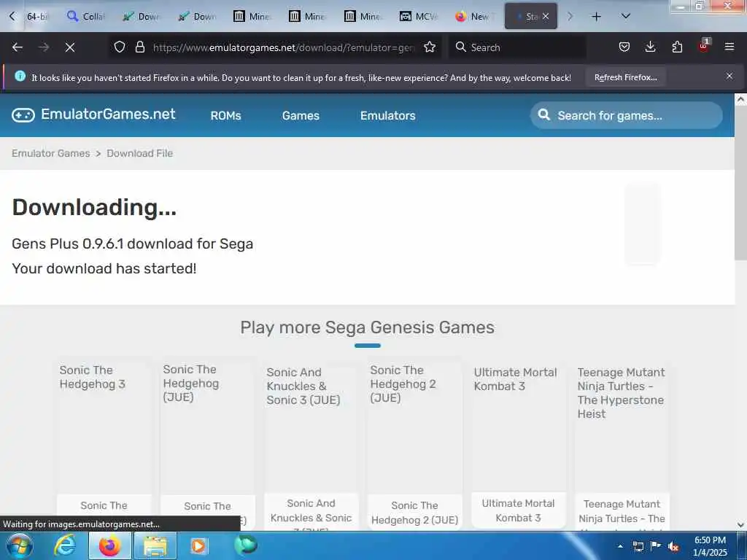Viewport: 747px width, 560px height.
Task: Stop loading the page with X button
Action: click(x=69, y=47)
